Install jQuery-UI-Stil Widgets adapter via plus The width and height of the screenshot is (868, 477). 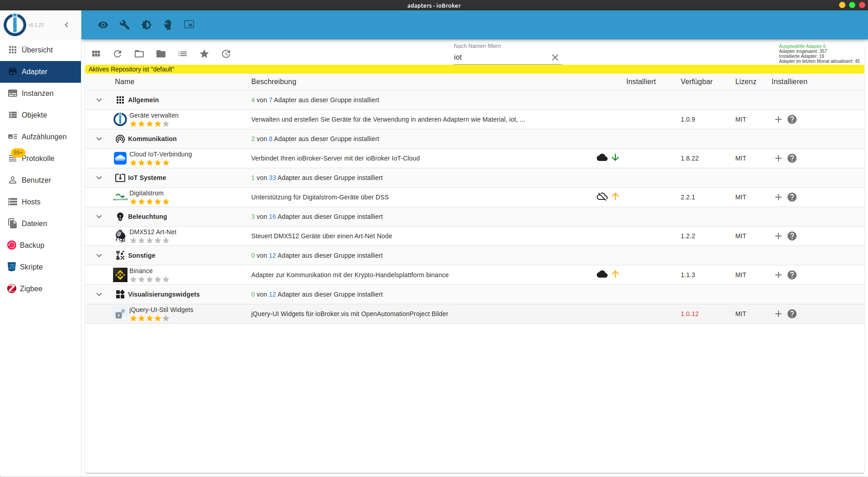[778, 314]
